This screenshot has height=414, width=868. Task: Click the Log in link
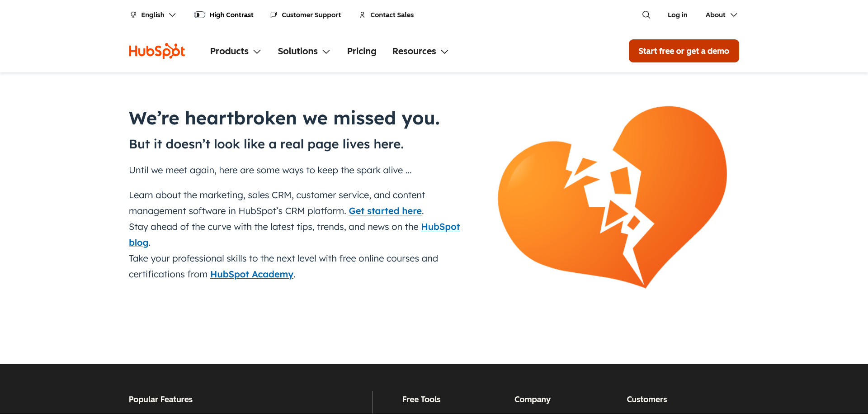tap(677, 14)
